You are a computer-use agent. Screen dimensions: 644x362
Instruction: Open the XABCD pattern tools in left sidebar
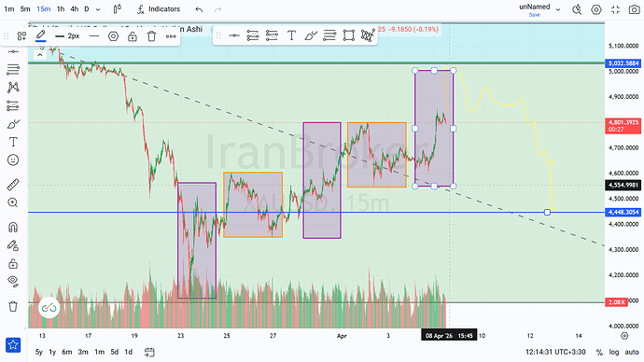click(13, 87)
